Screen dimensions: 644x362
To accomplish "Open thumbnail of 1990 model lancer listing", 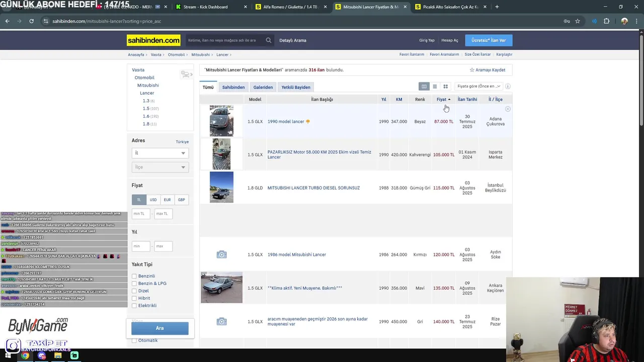I will coord(221,121).
